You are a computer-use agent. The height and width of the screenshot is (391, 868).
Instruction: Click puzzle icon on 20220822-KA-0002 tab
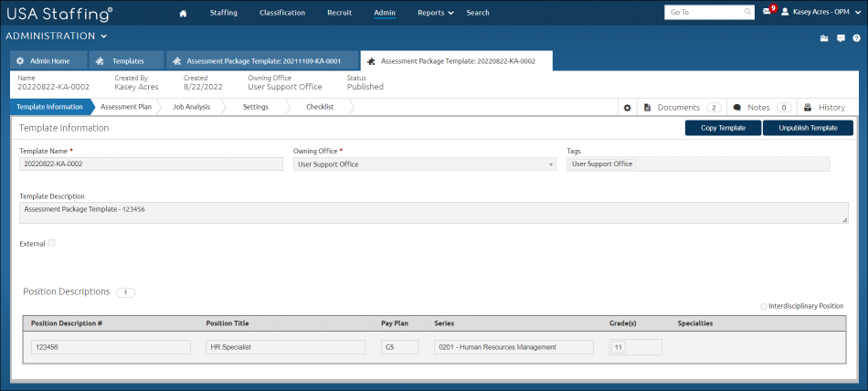372,61
